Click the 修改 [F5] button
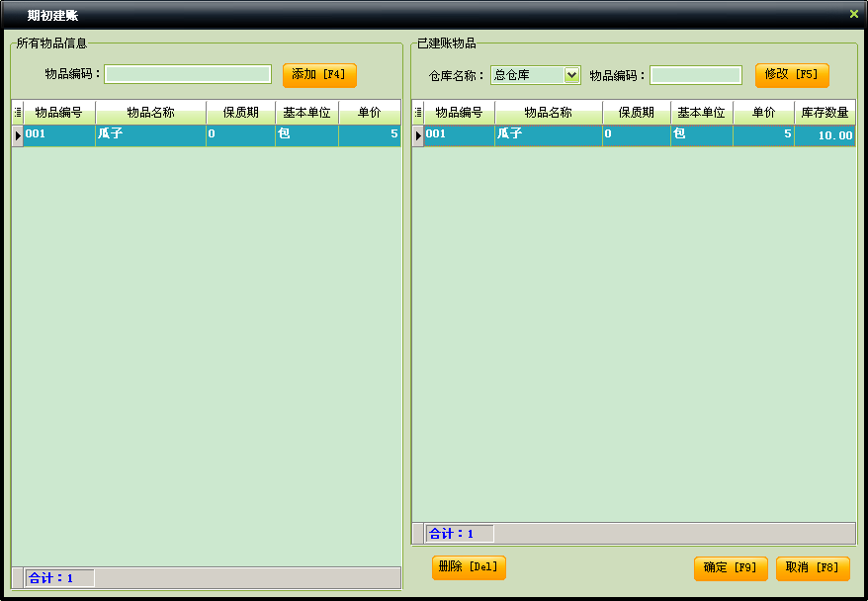The height and width of the screenshot is (601, 868). click(792, 75)
